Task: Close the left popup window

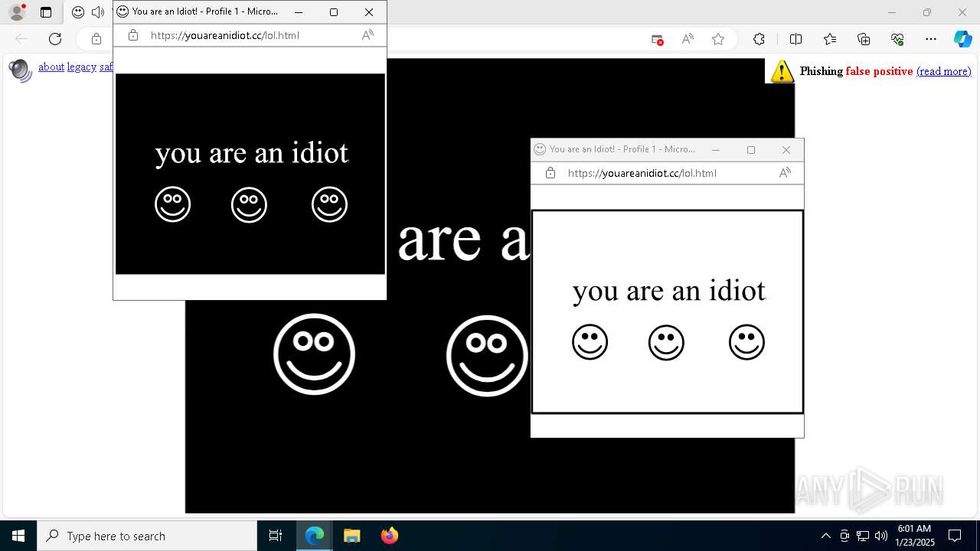Action: pos(369,12)
